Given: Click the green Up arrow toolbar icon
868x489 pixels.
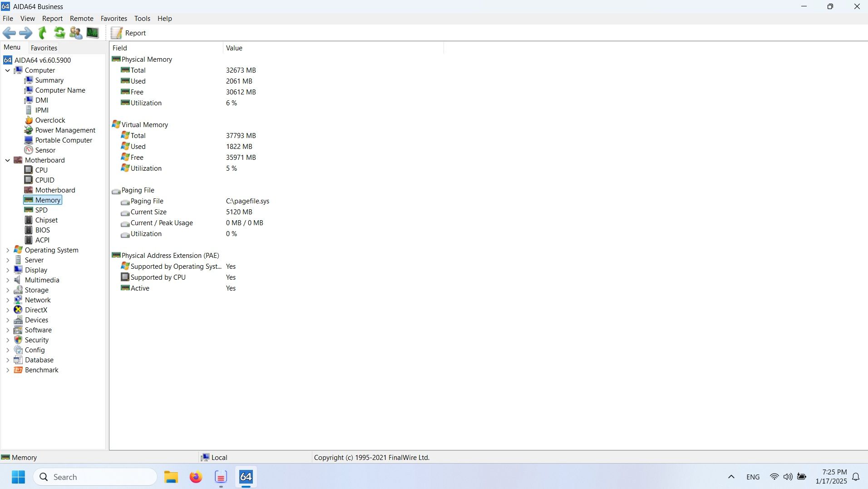Looking at the screenshot, I should click(x=43, y=33).
